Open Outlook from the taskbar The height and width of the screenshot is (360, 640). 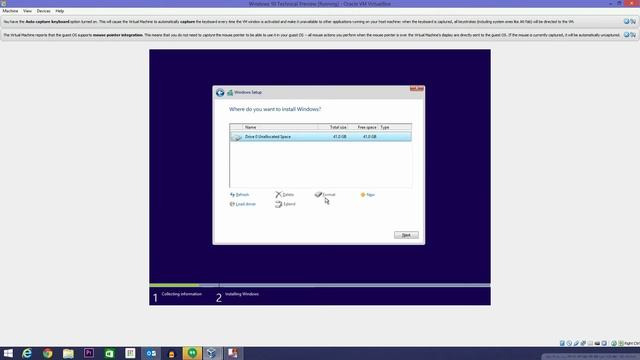click(151, 353)
